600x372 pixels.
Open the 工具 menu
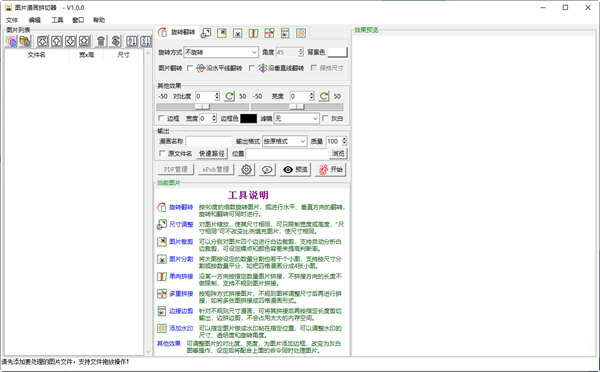click(57, 20)
